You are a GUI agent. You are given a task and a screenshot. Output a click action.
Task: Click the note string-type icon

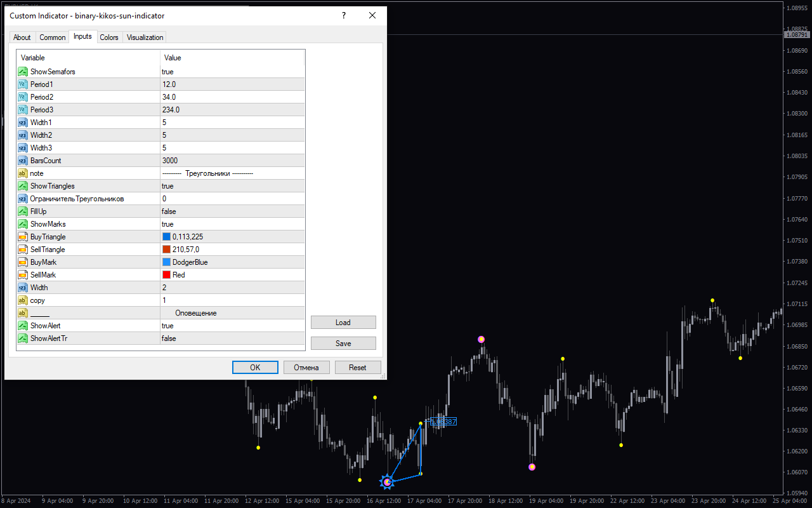[x=22, y=173]
